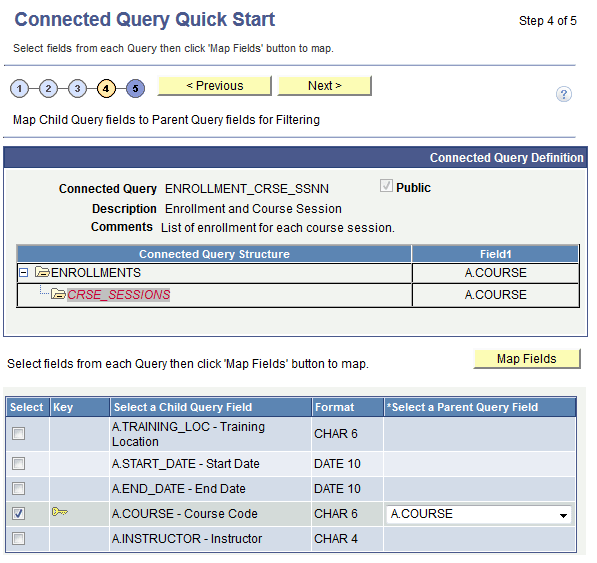Check the A.END_DATE select checkbox

[x=18, y=488]
